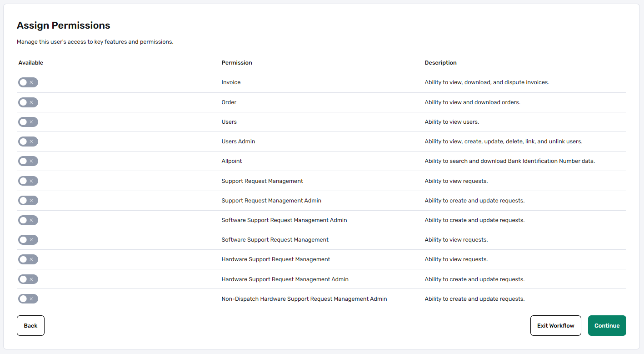Screen dimensions: 644x354
Task: Click the green Continue button
Action: point(607,326)
